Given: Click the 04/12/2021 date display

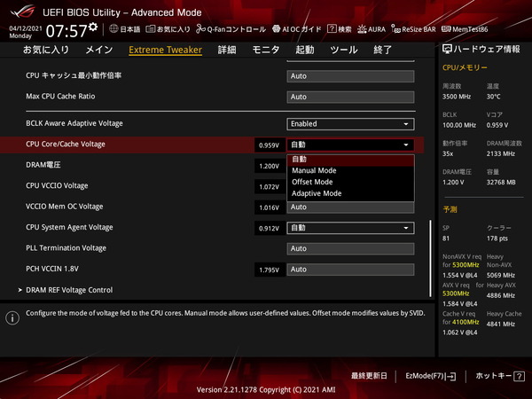Looking at the screenshot, I should pos(26,28).
